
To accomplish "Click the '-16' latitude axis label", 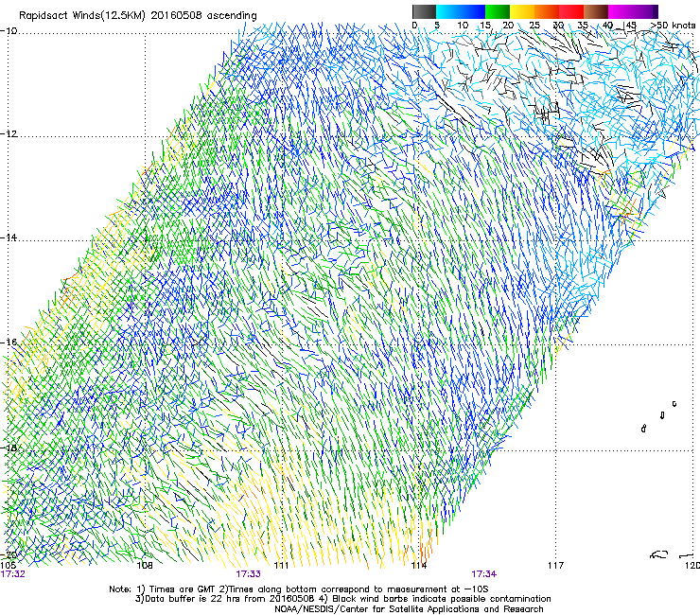I will tap(9, 343).
